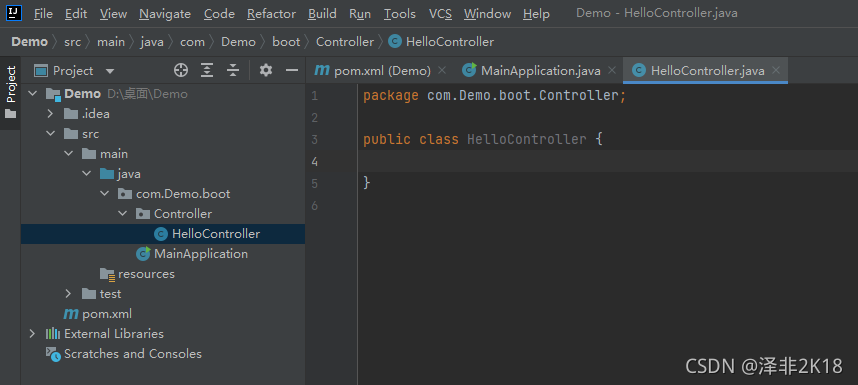Open the VCS menu
This screenshot has width=858, height=385.
440,14
